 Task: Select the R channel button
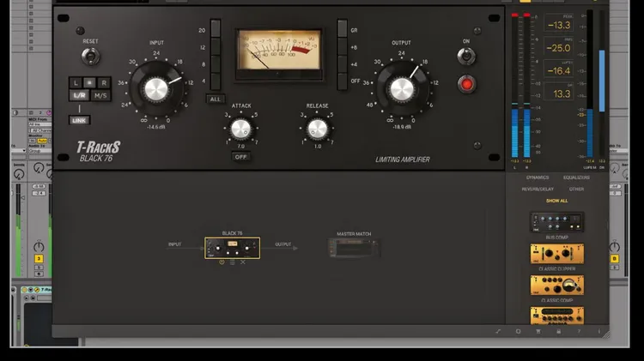pos(104,83)
